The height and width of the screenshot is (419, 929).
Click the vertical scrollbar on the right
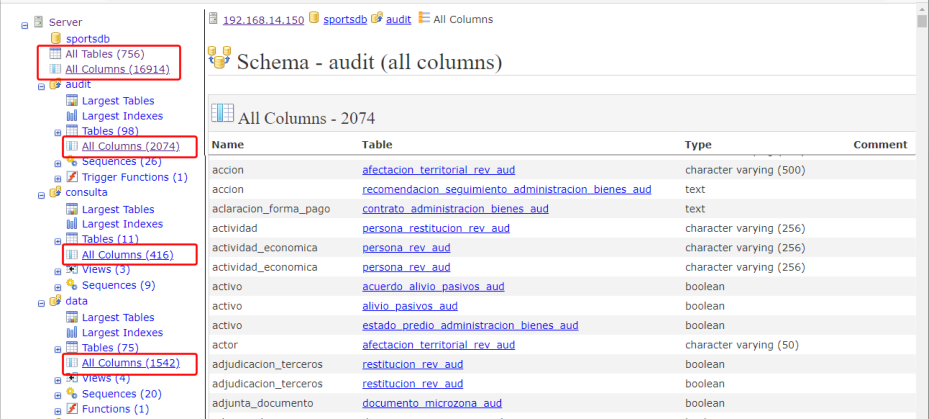[921, 200]
